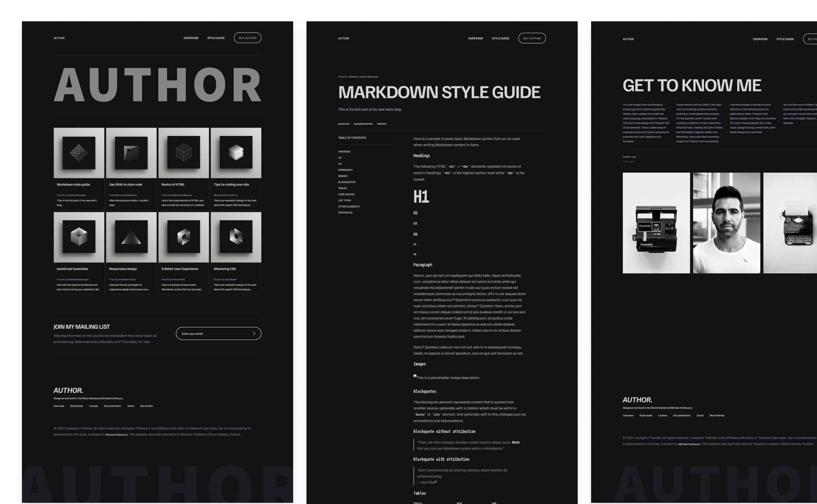
Task: Click the AUTHOR logo icon top-left
Action: click(59, 38)
